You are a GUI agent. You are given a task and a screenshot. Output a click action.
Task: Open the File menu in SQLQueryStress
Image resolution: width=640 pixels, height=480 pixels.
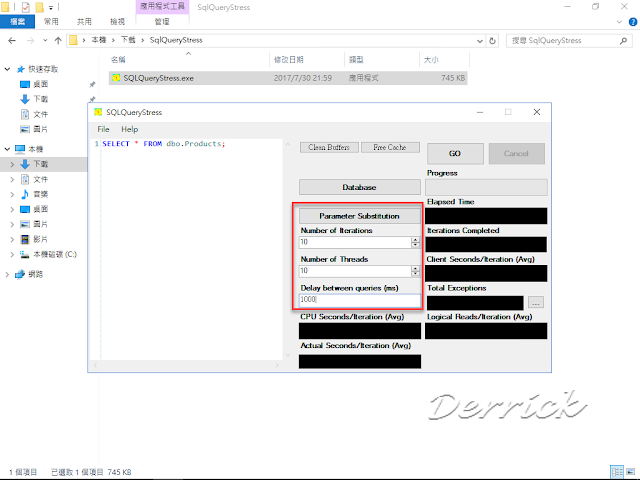click(103, 129)
